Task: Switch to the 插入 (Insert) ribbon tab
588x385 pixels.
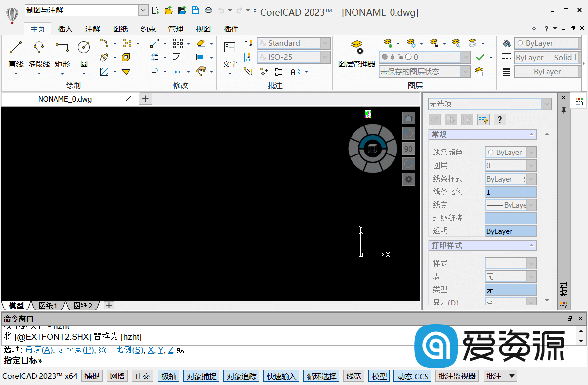Action: (x=65, y=29)
